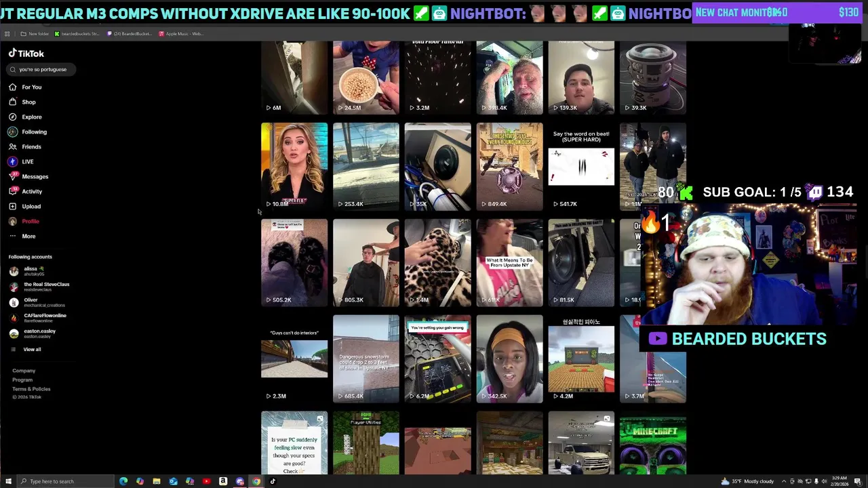Open the Amazon icon in the taskbar

[223, 481]
